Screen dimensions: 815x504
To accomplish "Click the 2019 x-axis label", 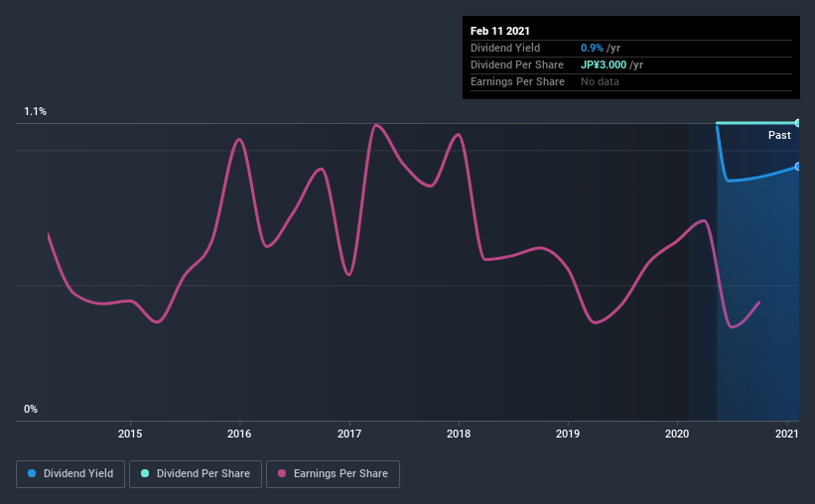I will tap(568, 434).
